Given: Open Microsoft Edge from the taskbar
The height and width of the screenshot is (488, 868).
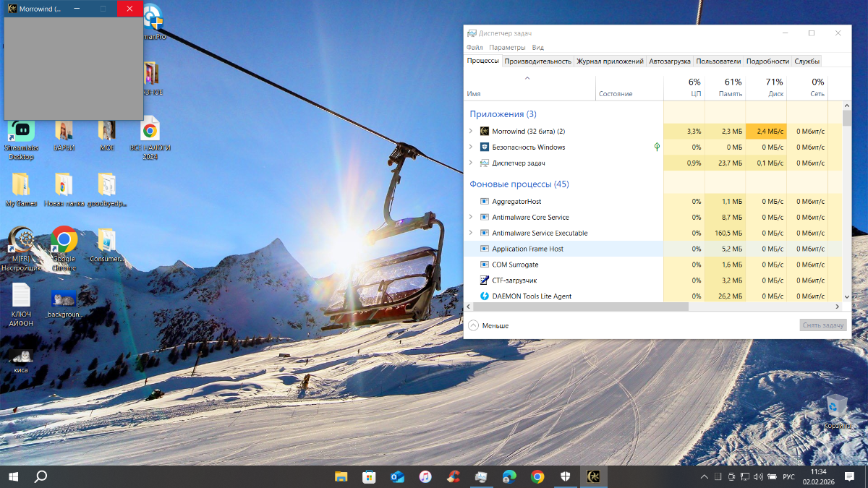Looking at the screenshot, I should point(509,476).
